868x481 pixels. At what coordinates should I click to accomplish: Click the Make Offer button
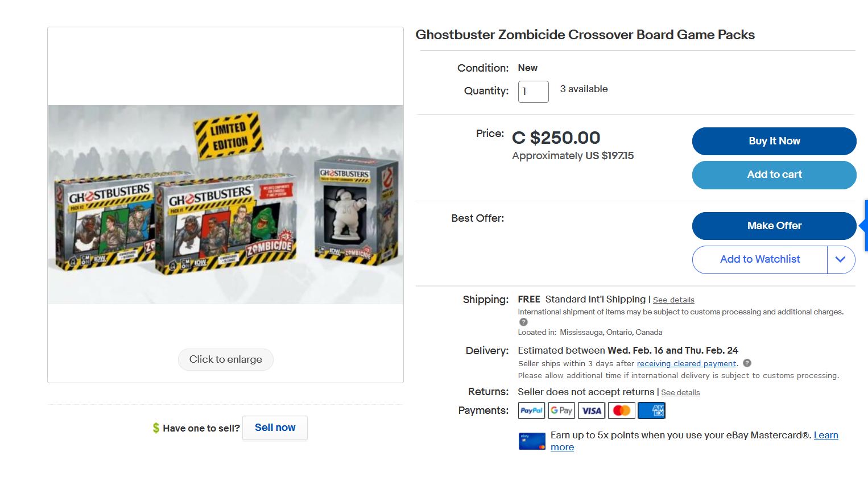coord(774,226)
